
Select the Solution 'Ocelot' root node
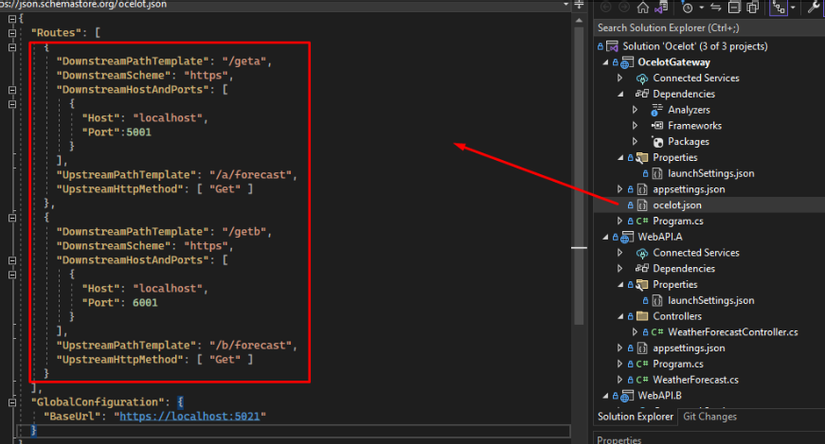(x=695, y=46)
